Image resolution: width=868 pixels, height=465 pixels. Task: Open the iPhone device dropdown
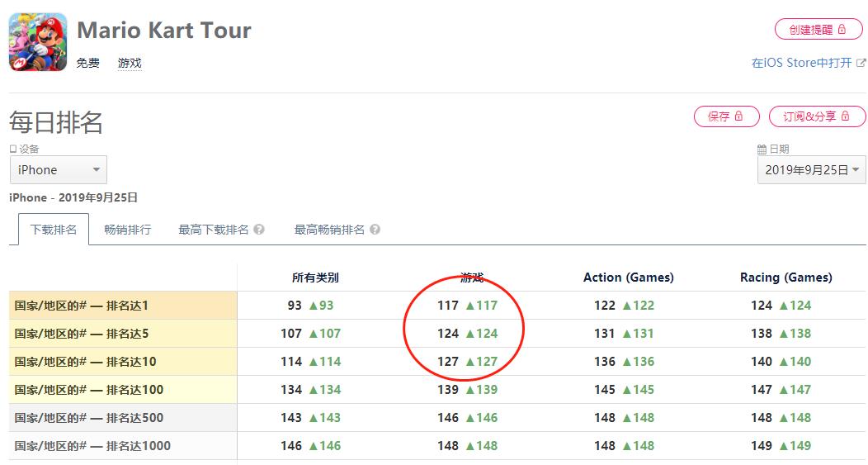[x=58, y=169]
